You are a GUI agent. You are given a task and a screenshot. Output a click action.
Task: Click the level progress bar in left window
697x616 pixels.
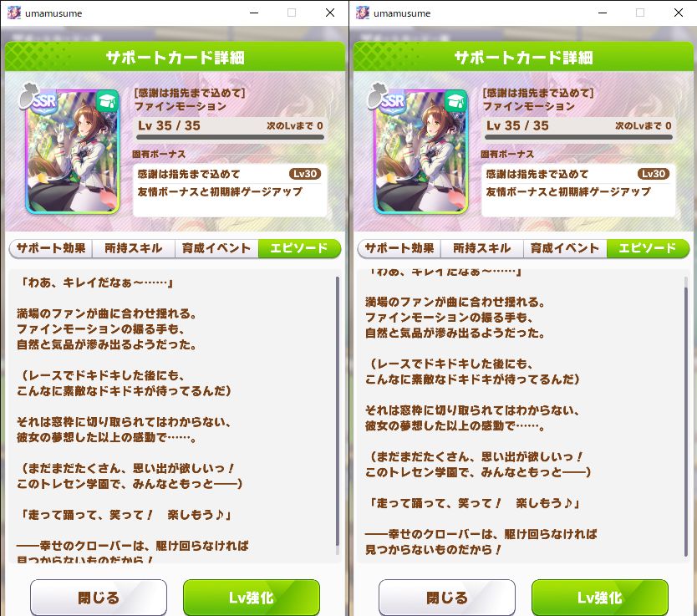tap(231, 137)
